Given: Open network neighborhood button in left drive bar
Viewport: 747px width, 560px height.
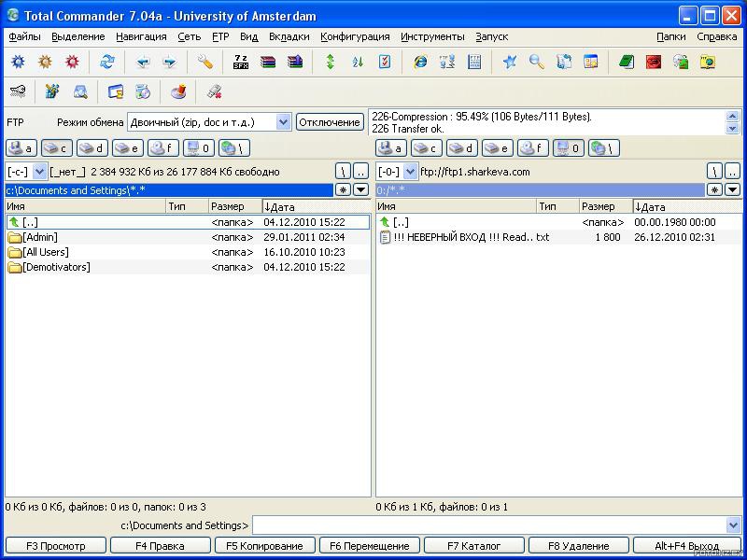Looking at the screenshot, I should 234,148.
